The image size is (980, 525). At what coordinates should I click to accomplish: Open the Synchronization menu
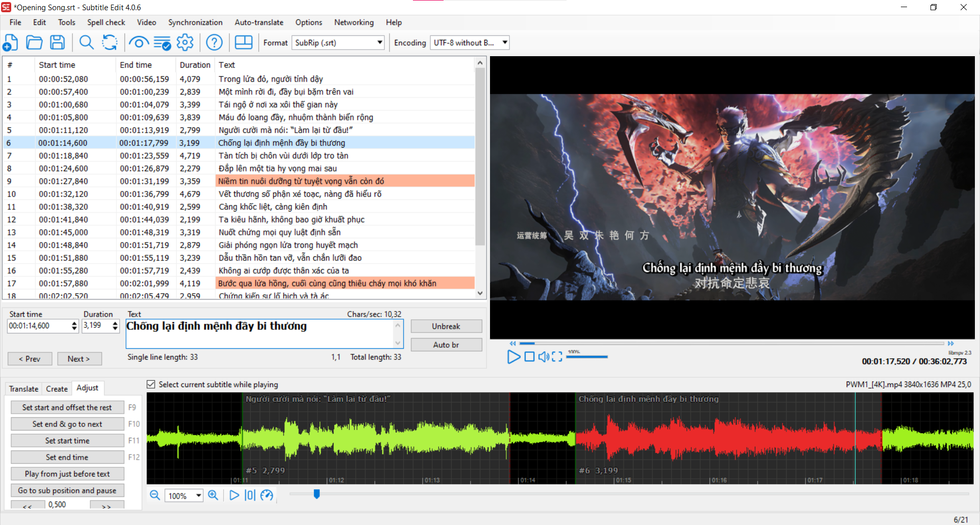pos(195,22)
